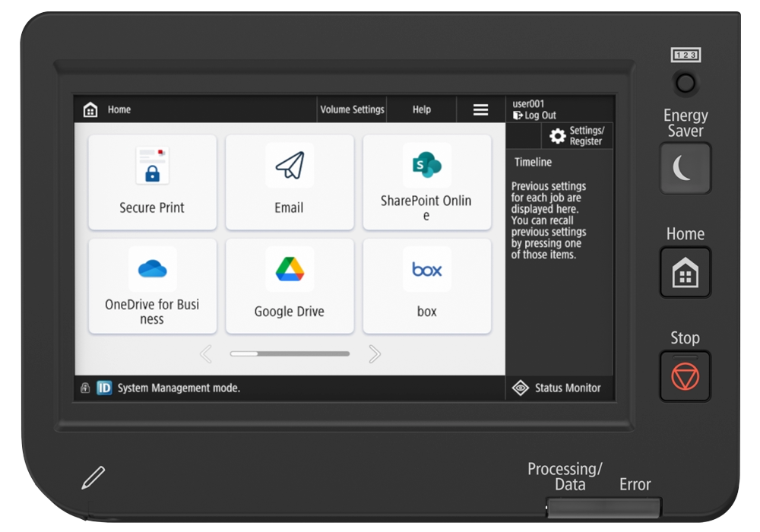Open Settings/Register gear button
Viewport: 760px width, 532px height.
click(x=577, y=136)
